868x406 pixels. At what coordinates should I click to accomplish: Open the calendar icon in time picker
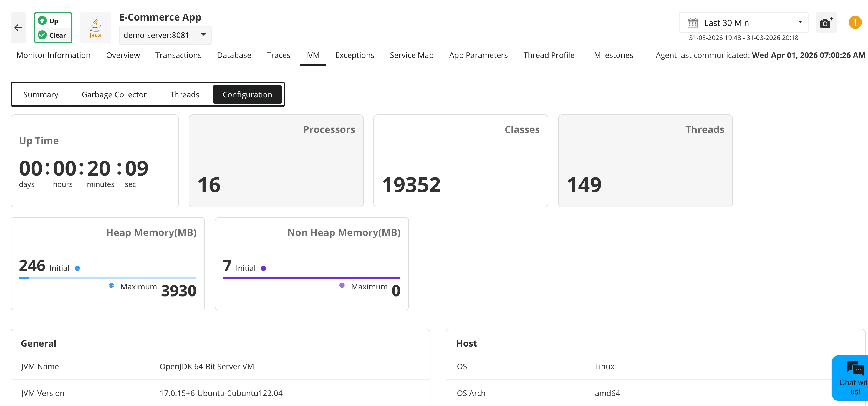(x=693, y=22)
